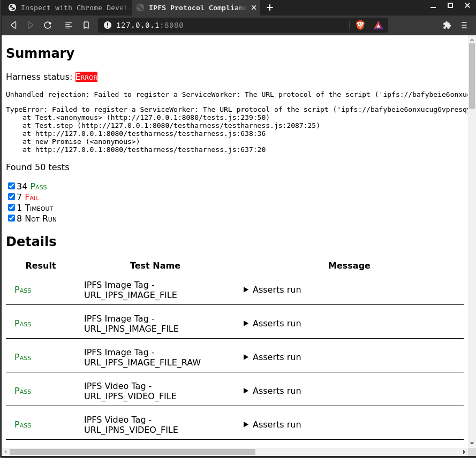The width and height of the screenshot is (476, 458).
Task: Click the site security info icon
Action: (x=108, y=25)
